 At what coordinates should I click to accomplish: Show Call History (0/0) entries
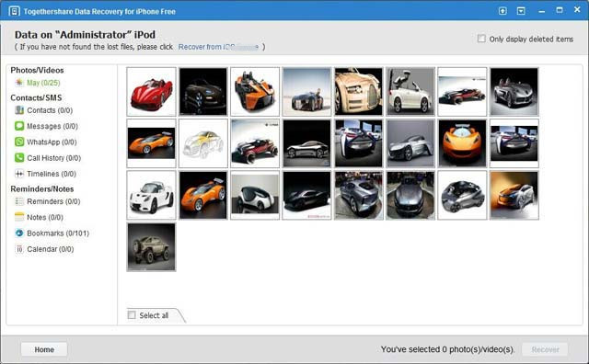[53, 158]
